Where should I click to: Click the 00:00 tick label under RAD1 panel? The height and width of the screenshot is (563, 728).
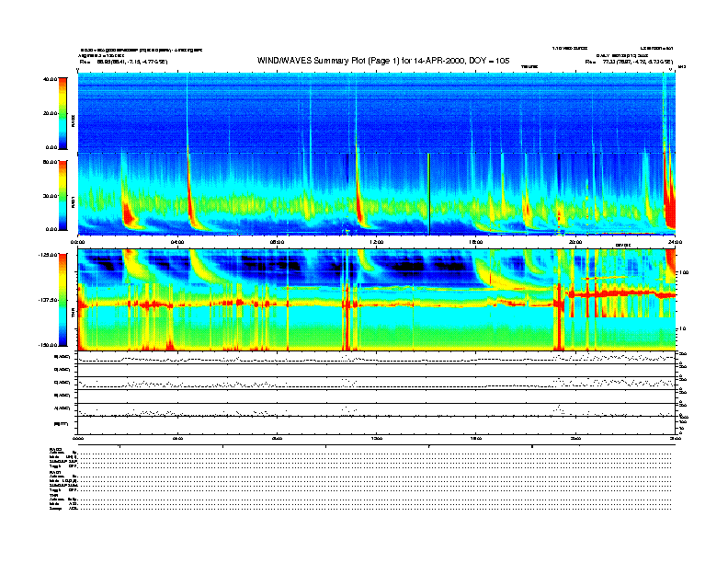[77, 242]
